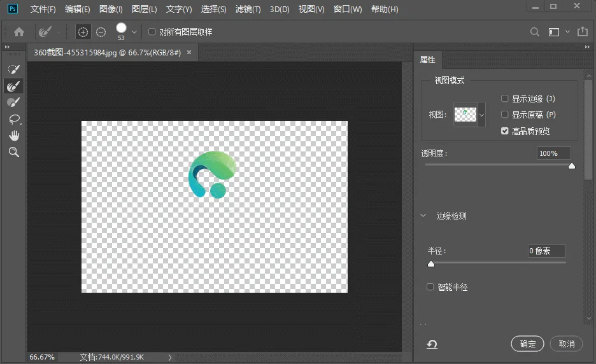Image resolution: width=596 pixels, height=364 pixels.
Task: Open the view mode dropdown arrow
Action: click(x=481, y=115)
